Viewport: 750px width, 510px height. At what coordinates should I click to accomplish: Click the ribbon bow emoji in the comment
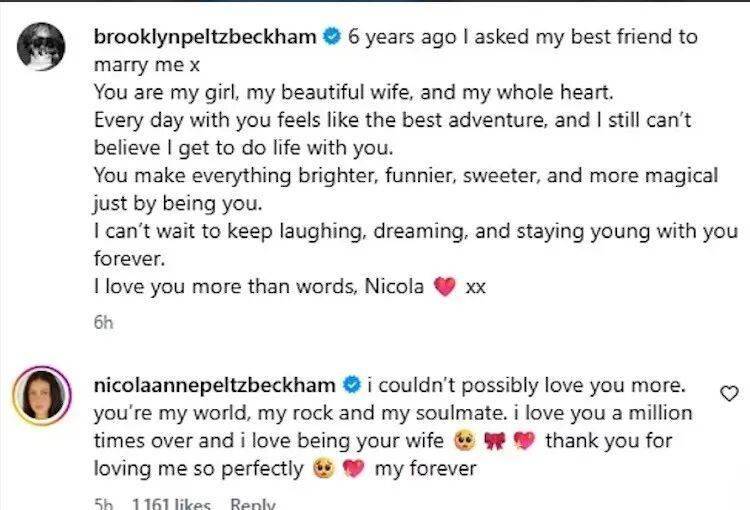tap(495, 441)
